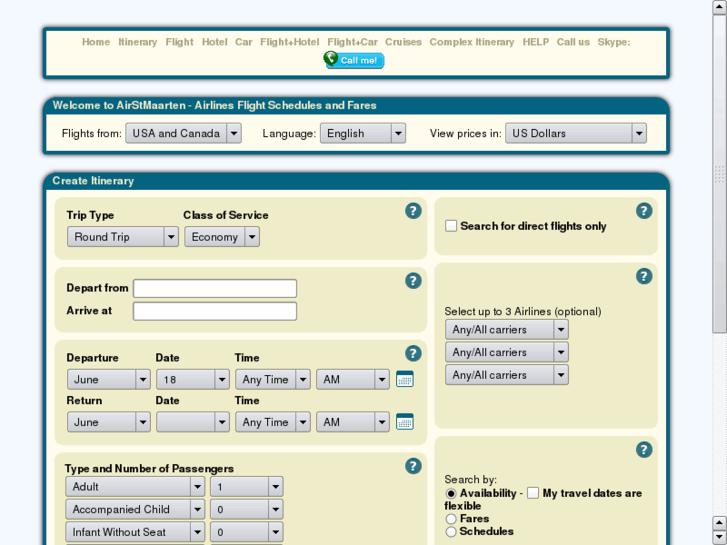
Task: Open the Infant Without Seat type dropdown
Action: click(135, 532)
